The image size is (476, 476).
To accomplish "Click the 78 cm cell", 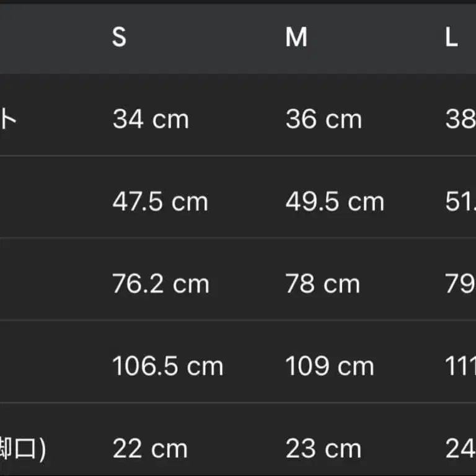I will [x=323, y=284].
